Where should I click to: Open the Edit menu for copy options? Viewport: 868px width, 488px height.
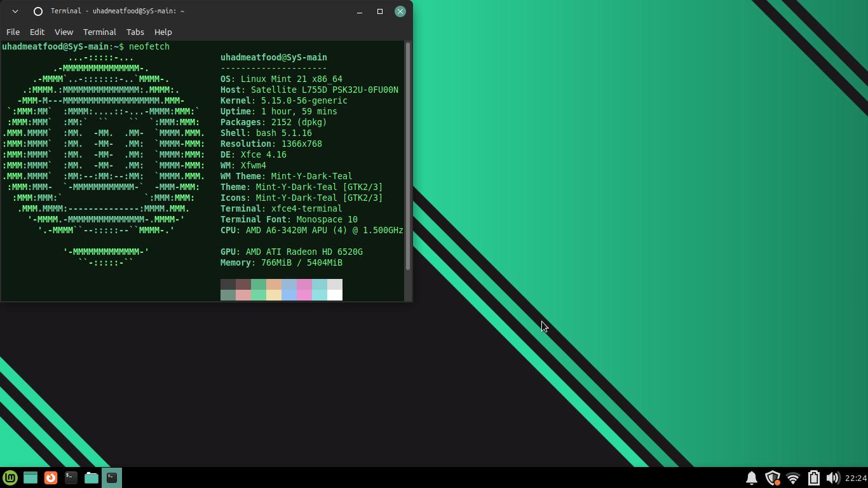point(37,32)
